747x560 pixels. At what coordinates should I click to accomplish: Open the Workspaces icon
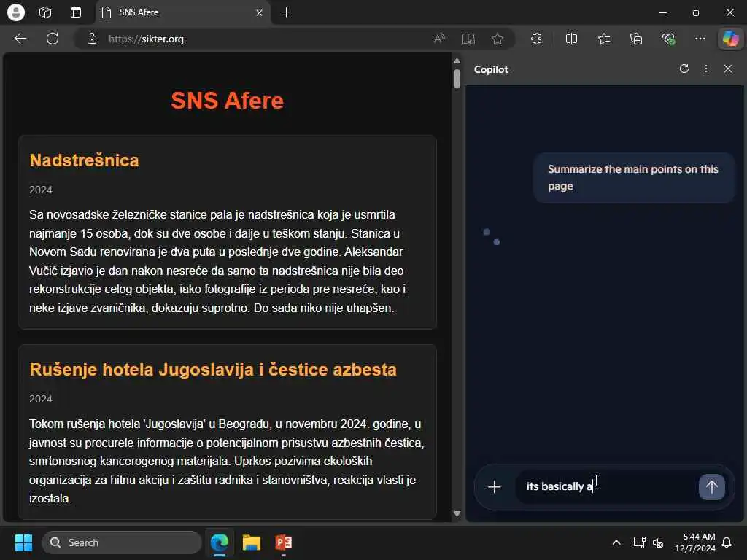tap(45, 12)
